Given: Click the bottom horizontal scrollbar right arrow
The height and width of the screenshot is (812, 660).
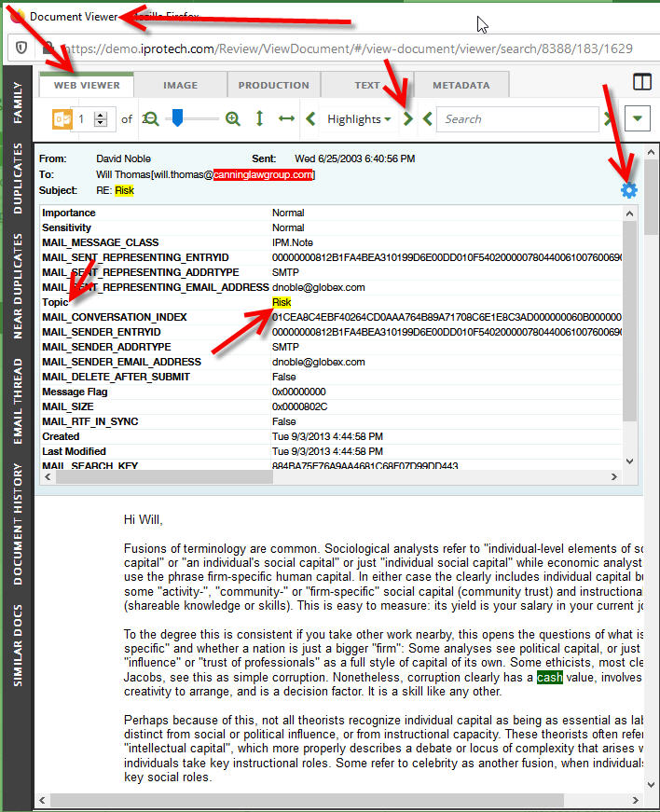Looking at the screenshot, I should (x=636, y=800).
